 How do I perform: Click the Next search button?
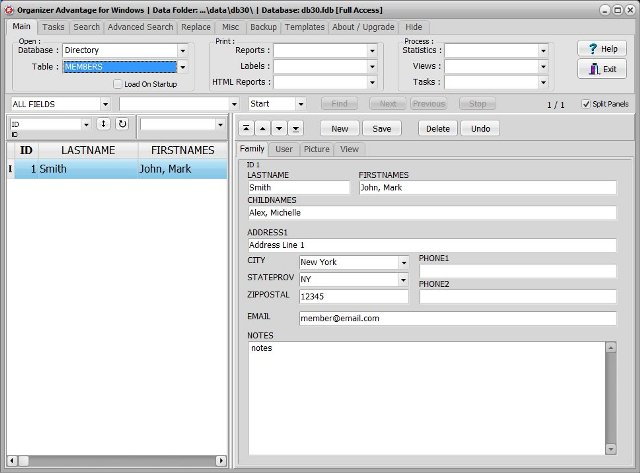click(388, 104)
